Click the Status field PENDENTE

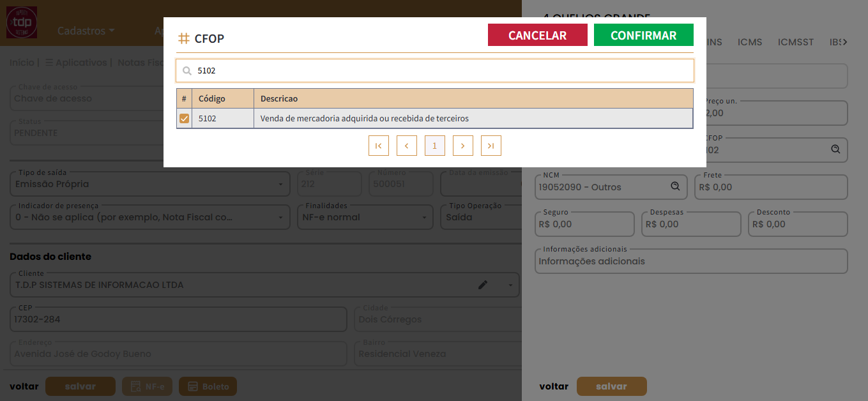pos(87,133)
